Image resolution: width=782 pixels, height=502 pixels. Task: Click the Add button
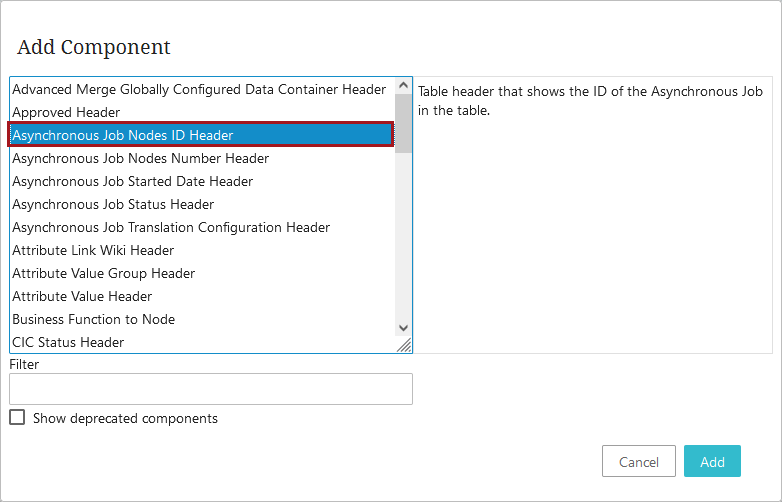pyautogui.click(x=712, y=461)
